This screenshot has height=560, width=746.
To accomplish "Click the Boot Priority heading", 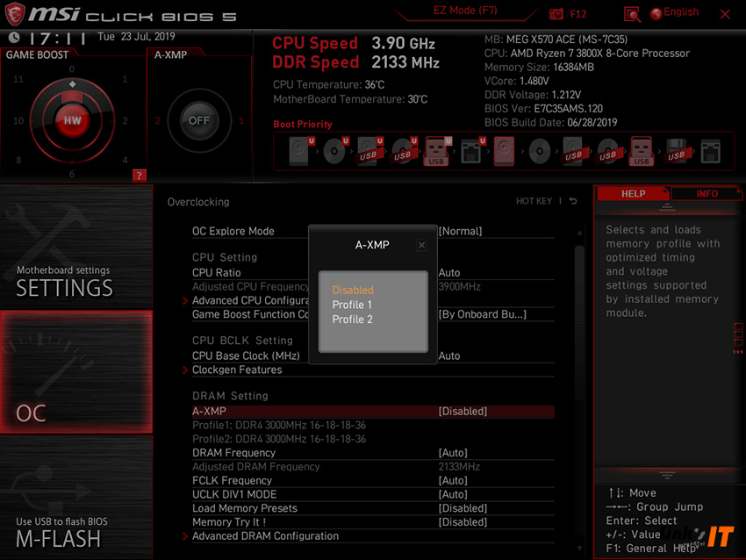I will pyautogui.click(x=303, y=124).
